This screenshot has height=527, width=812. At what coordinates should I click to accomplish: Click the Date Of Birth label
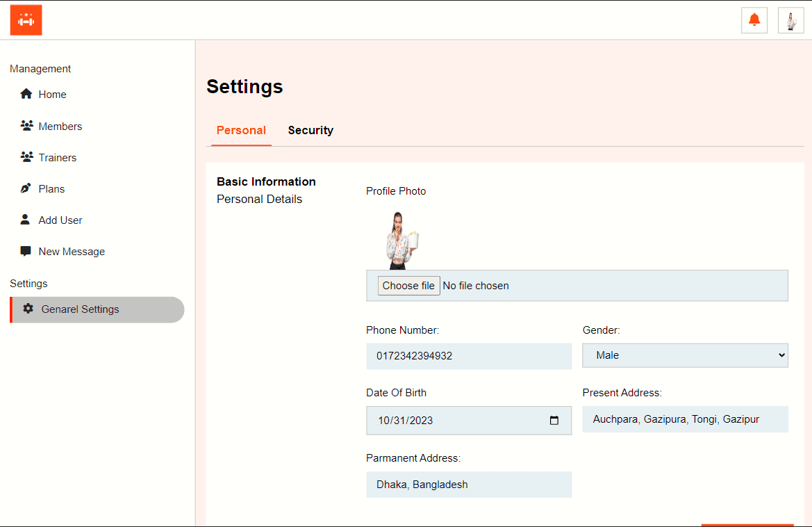point(396,393)
